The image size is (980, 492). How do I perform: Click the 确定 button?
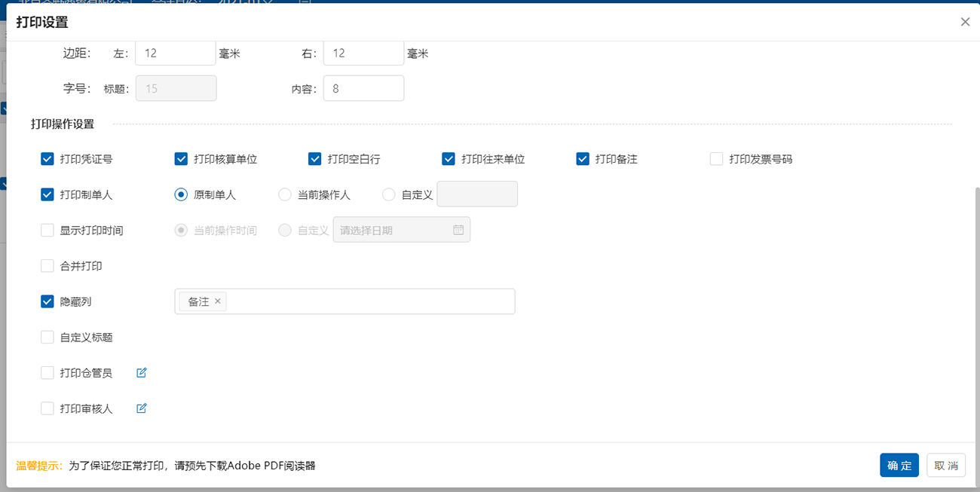click(x=899, y=466)
